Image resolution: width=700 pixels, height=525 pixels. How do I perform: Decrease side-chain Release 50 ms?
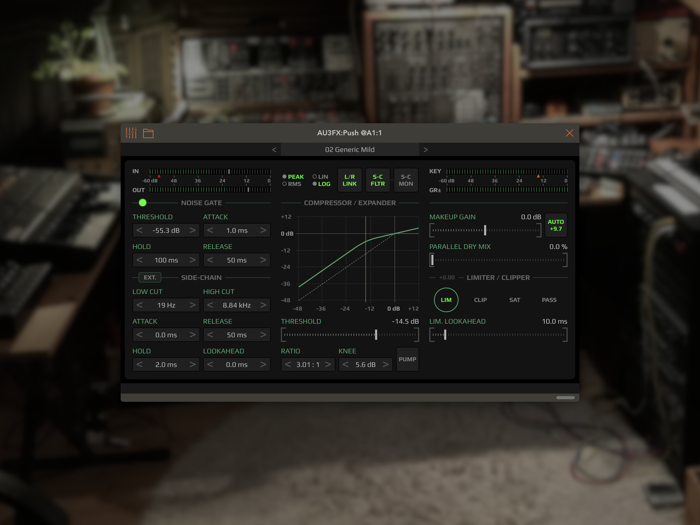[x=210, y=335]
